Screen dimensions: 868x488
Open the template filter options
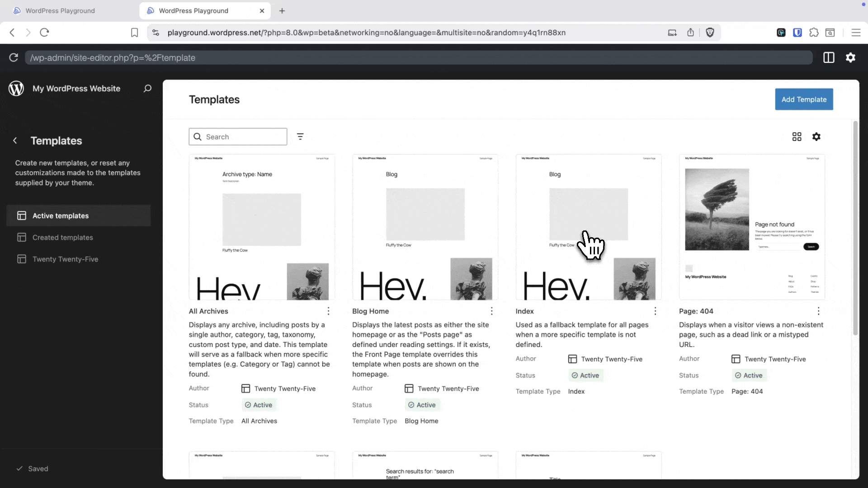point(300,136)
